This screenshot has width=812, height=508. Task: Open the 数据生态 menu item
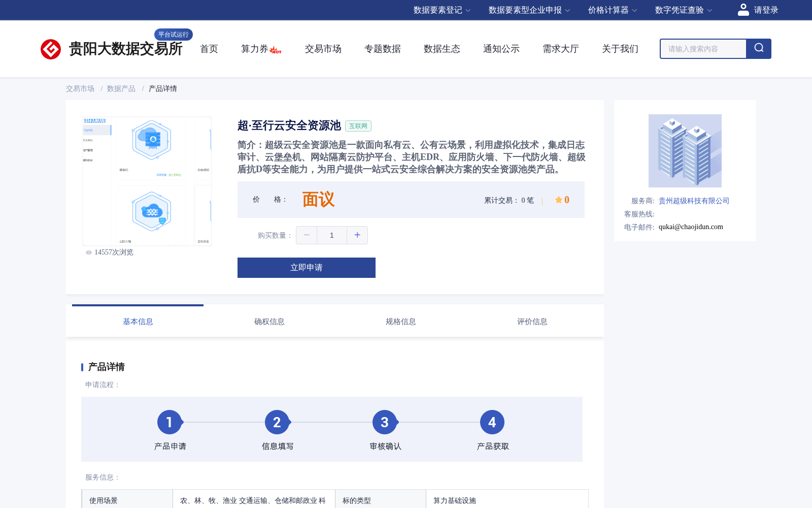coord(442,49)
